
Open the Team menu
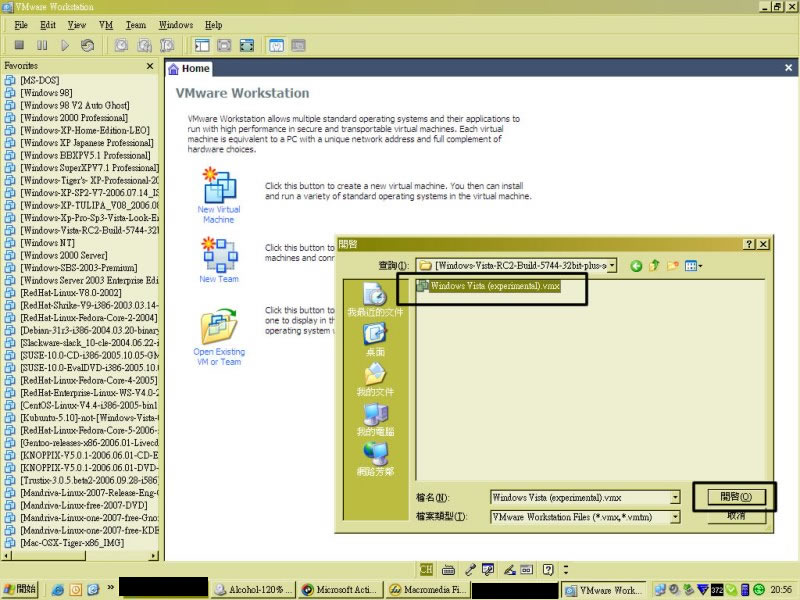(136, 25)
